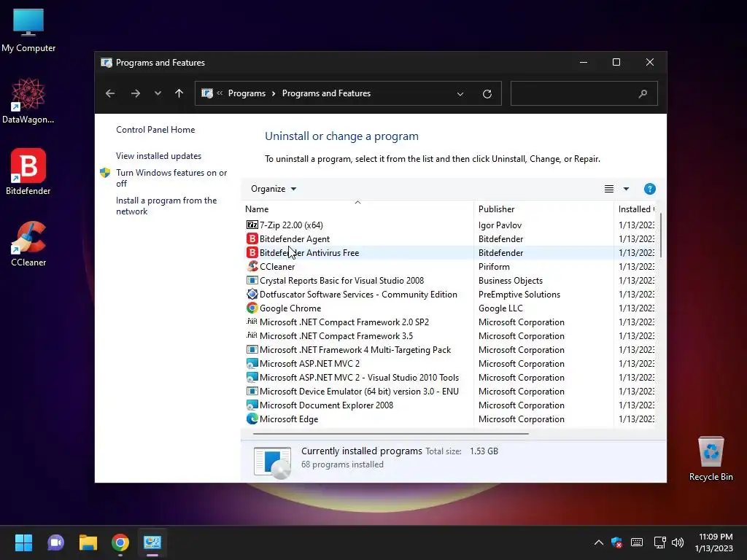The width and height of the screenshot is (747, 560).
Task: Open the network status tray icon
Action: click(659, 542)
